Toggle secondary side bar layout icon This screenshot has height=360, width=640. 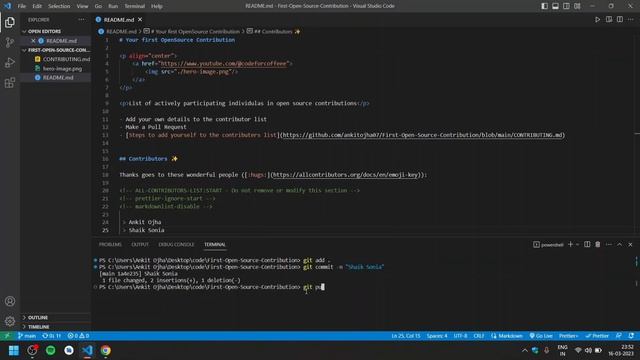567,6
